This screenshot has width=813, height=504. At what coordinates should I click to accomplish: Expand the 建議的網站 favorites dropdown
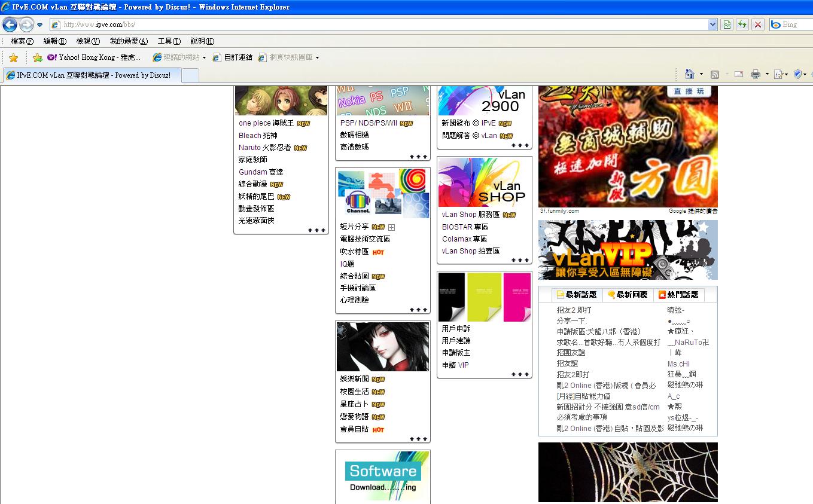(204, 58)
